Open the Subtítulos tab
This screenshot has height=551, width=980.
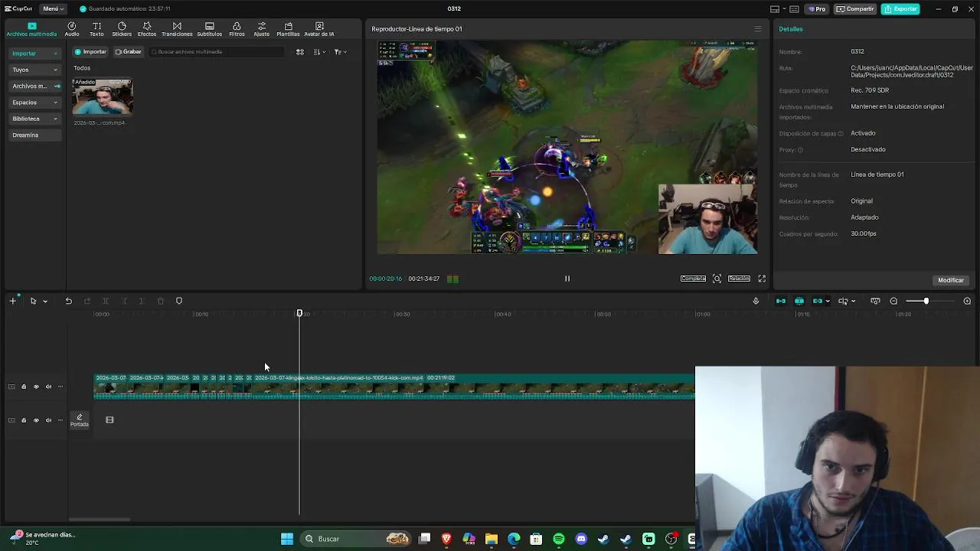pos(210,29)
